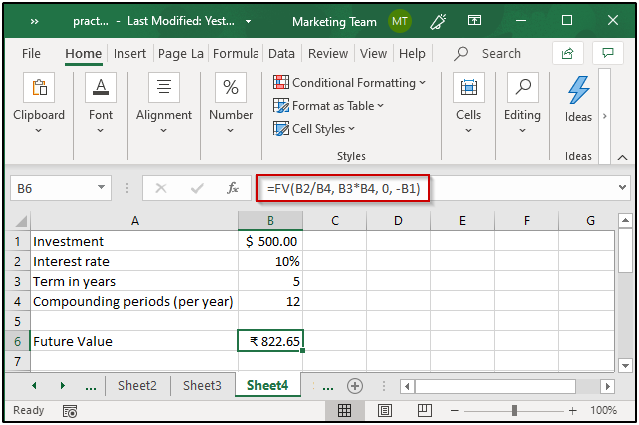This screenshot has height=425, width=639.
Task: Zoom out with the minus icon
Action: (x=455, y=411)
